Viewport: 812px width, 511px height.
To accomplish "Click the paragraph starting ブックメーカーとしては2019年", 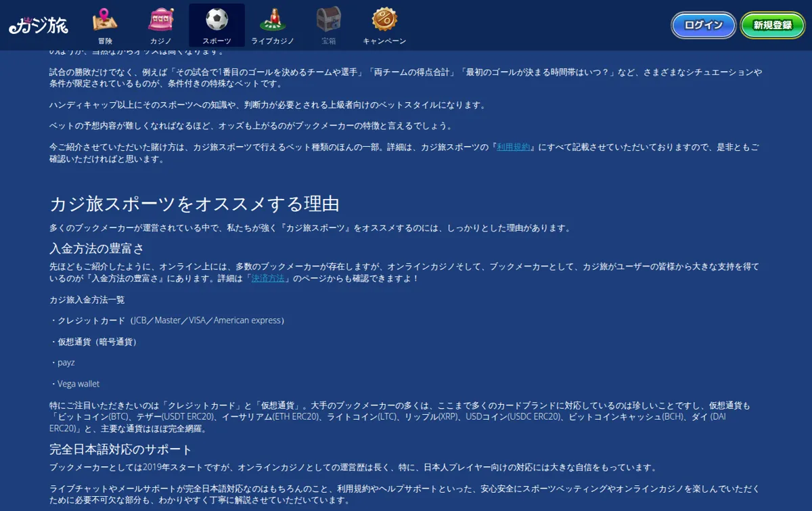I will point(353,468).
